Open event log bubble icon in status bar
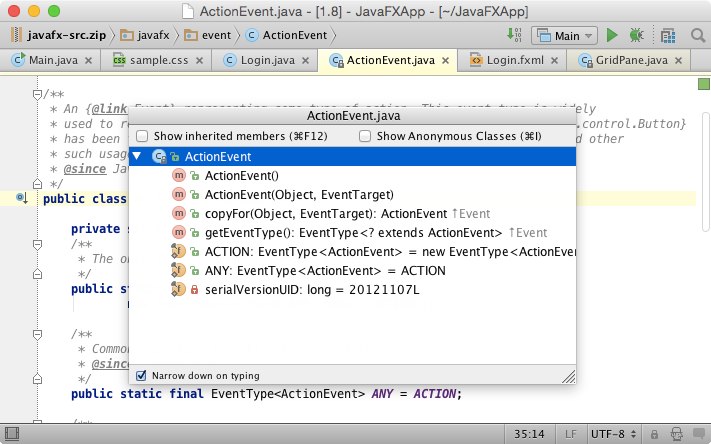This screenshot has width=711, height=444. 699,434
